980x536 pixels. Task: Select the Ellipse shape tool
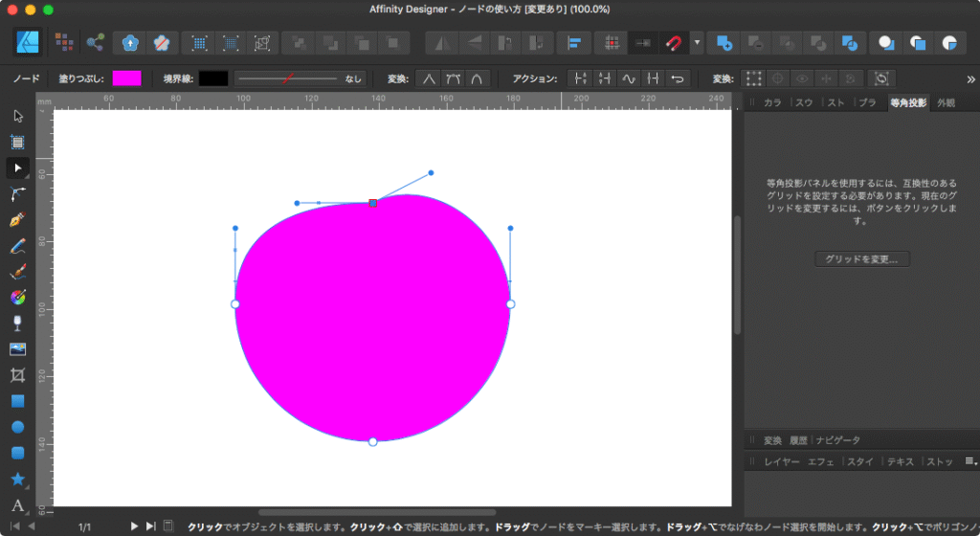17,427
